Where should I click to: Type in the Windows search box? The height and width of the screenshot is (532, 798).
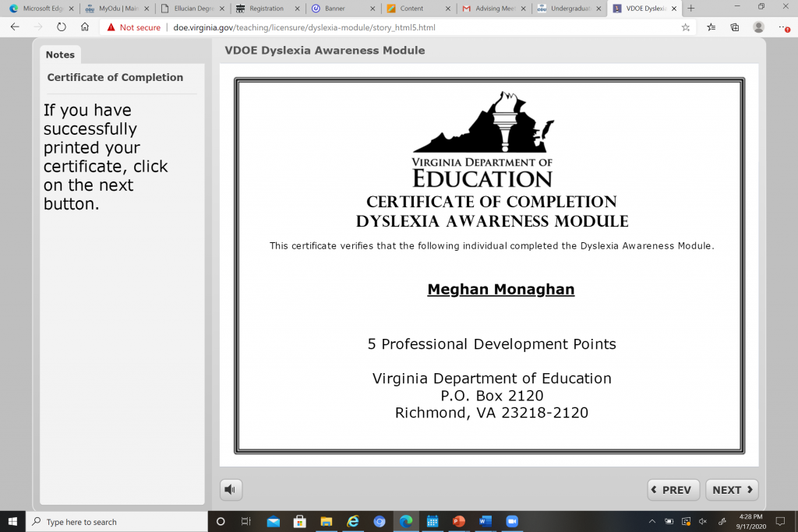[x=117, y=522]
